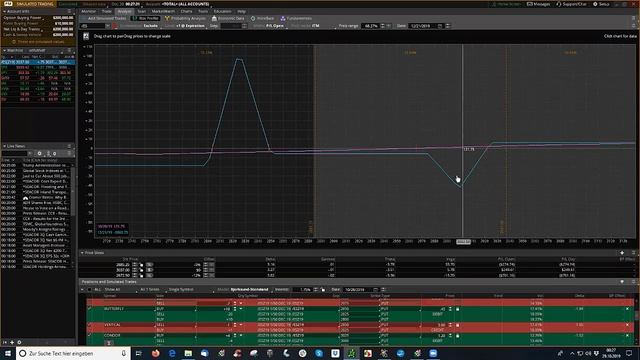Open the symbol field dropdown arrow
This screenshot has width=640, height=360.
108,26
